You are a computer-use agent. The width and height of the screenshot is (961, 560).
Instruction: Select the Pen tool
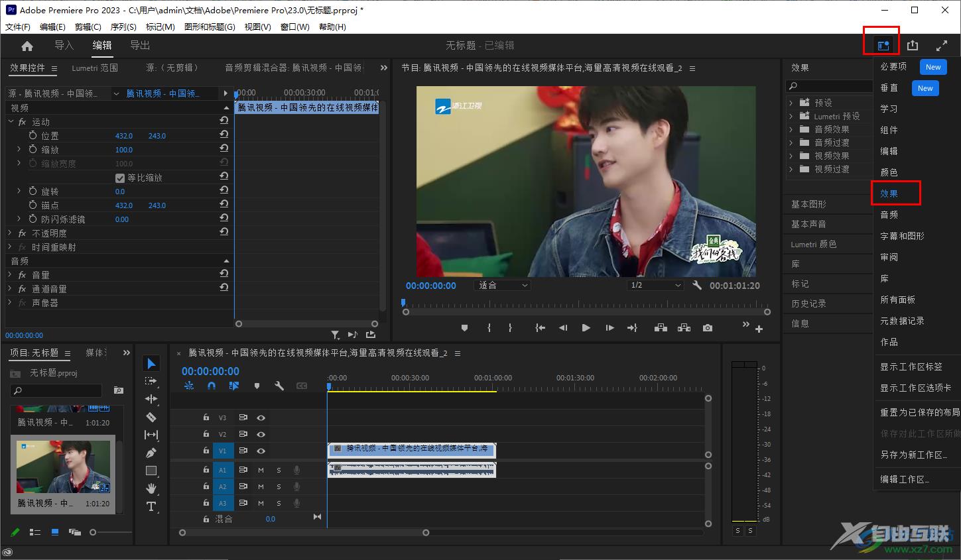[x=151, y=453]
